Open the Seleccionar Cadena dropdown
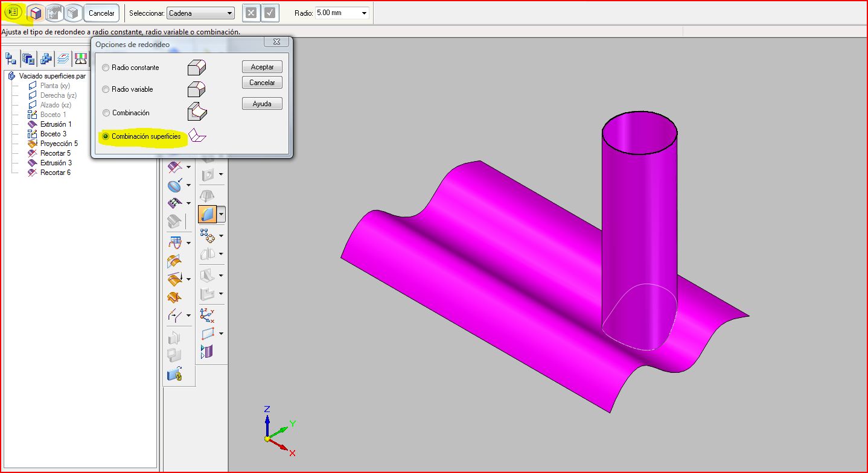This screenshot has width=868, height=473. pos(200,13)
